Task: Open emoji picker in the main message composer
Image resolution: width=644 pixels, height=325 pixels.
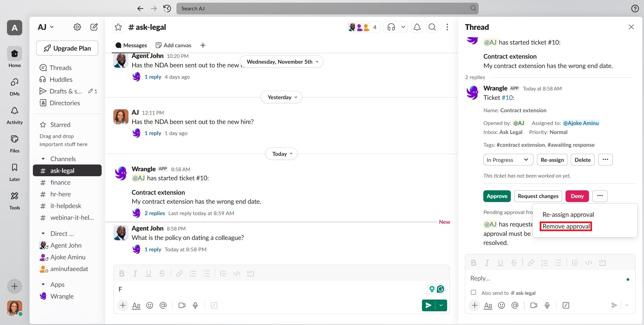Action: tap(150, 305)
